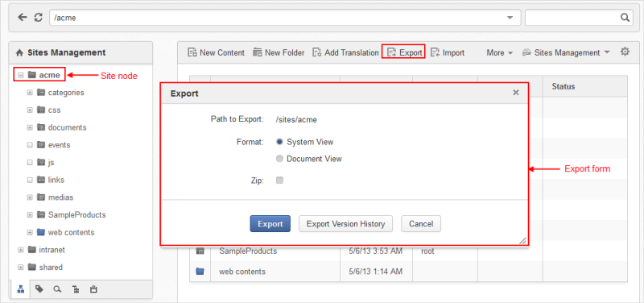Click the categories folder icon
Viewport: 644px width, 303px height.
[x=41, y=93]
